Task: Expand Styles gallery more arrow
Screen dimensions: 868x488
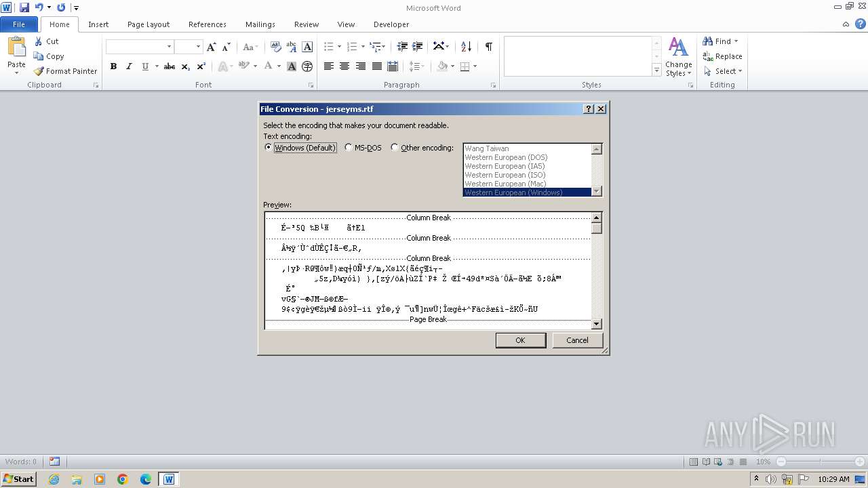Action: [656, 70]
